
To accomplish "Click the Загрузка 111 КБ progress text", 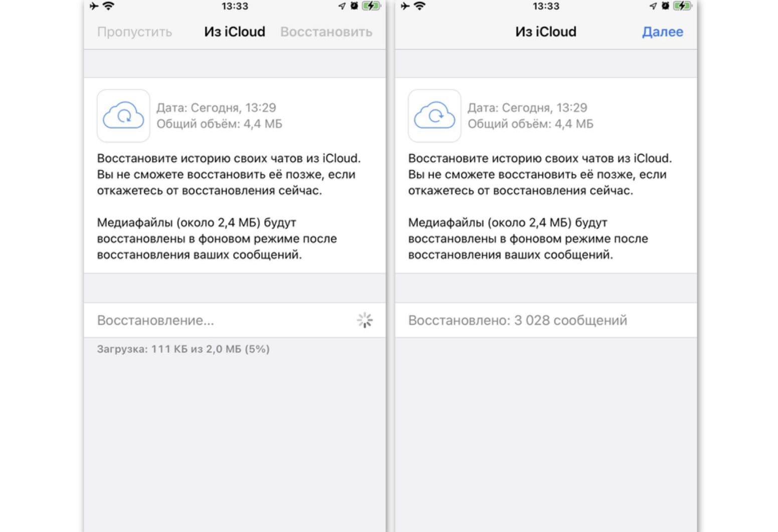I will coord(183,349).
